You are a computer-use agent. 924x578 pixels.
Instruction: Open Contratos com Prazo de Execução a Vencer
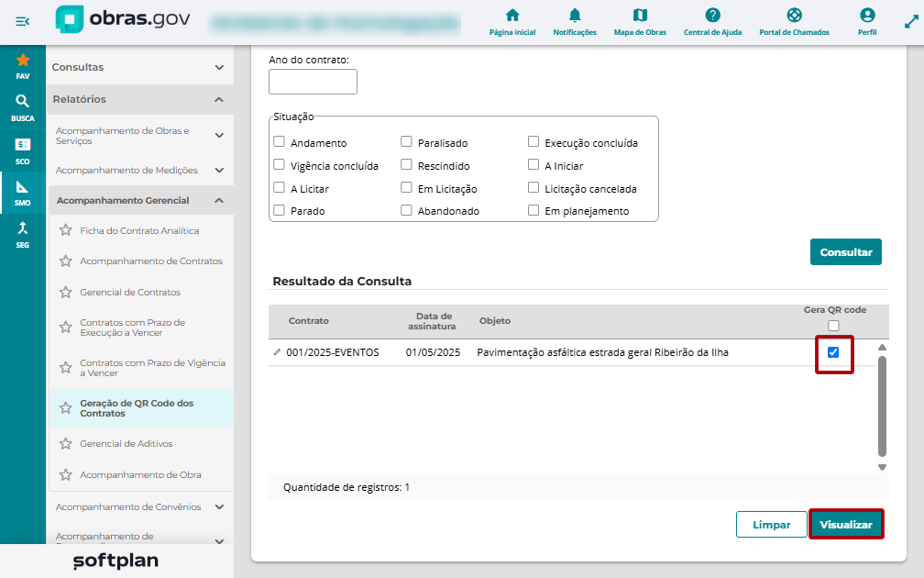tap(133, 328)
